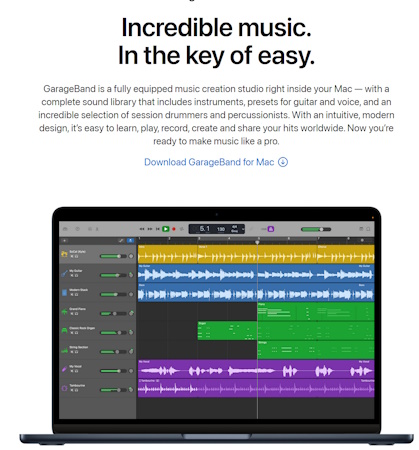The height and width of the screenshot is (450, 419).
Task: Select the String Section track icon
Action: pos(64,350)
